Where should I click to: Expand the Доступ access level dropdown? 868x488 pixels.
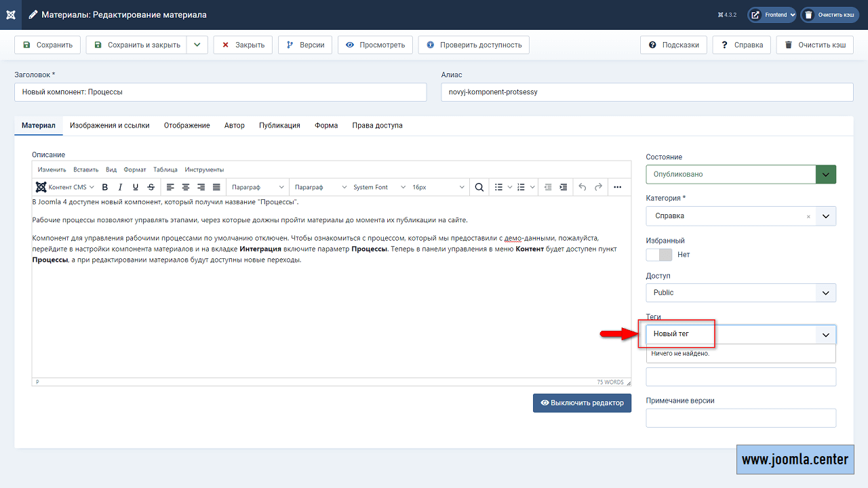(825, 292)
